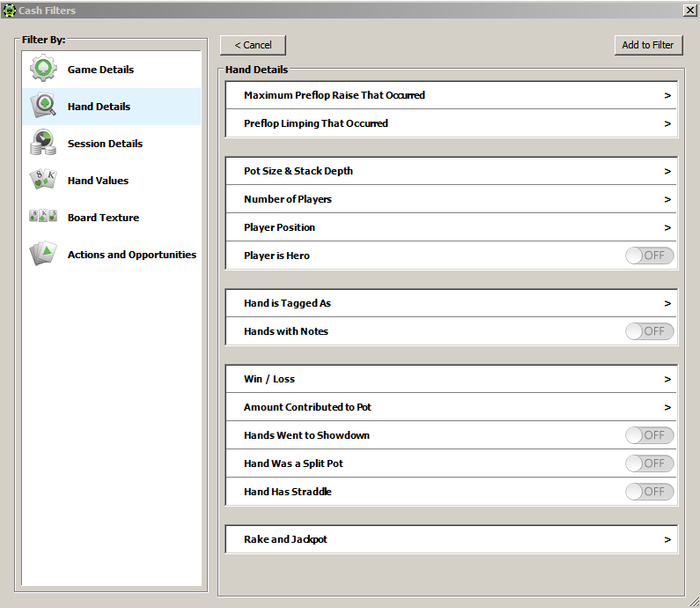
Task: Click the Hand Values cards icon
Action: 43,180
